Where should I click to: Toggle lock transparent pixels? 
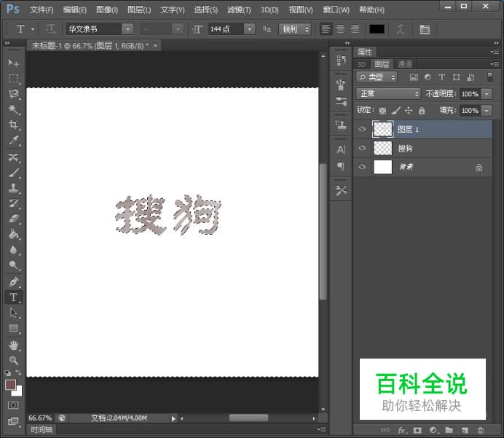point(382,111)
